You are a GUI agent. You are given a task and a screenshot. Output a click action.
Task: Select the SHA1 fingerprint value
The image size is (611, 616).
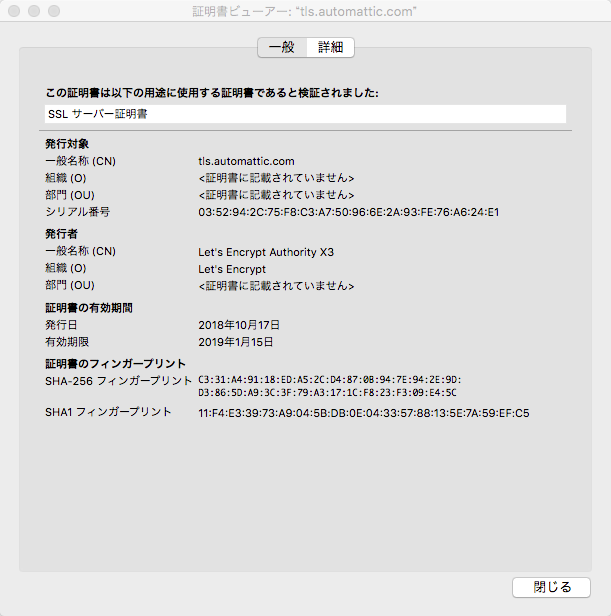tap(364, 413)
